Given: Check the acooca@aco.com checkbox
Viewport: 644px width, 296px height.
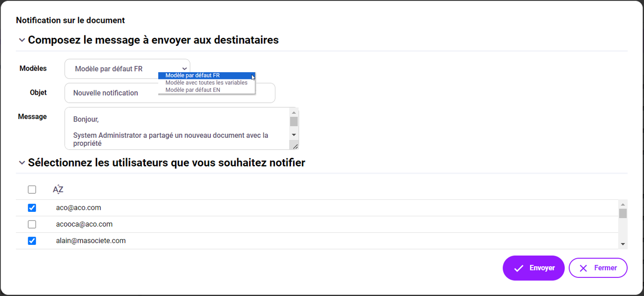Looking at the screenshot, I should coord(32,224).
